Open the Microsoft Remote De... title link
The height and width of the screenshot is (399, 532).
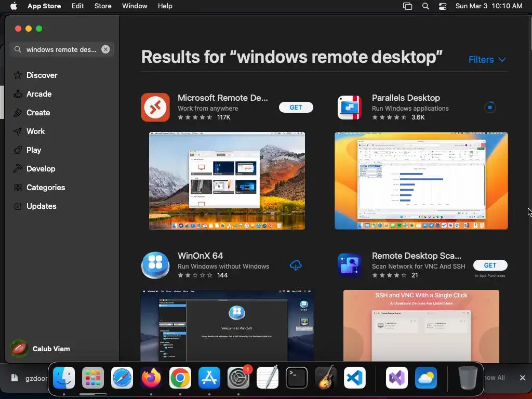(222, 98)
